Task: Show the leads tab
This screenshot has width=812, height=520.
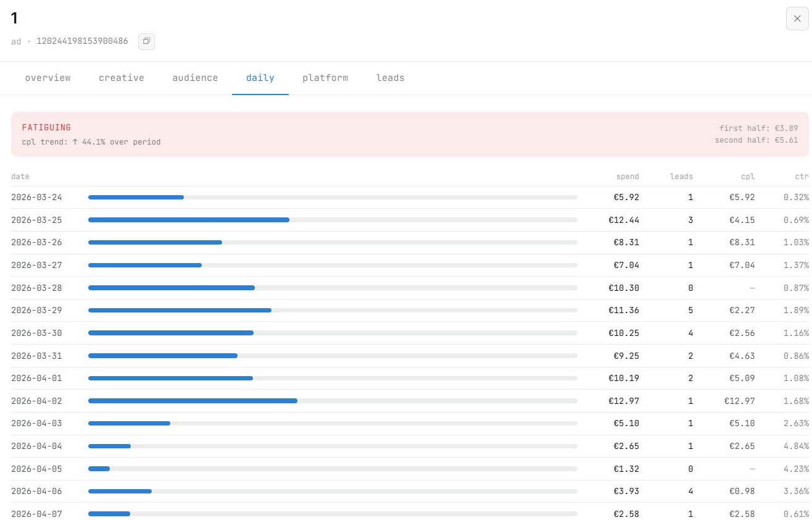Action: coord(391,78)
